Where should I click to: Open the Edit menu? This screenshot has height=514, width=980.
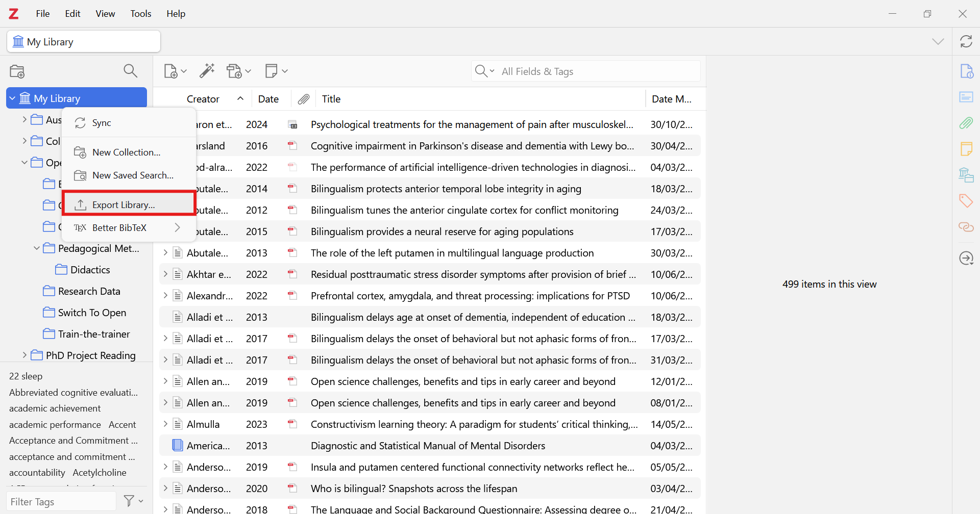[x=72, y=14]
